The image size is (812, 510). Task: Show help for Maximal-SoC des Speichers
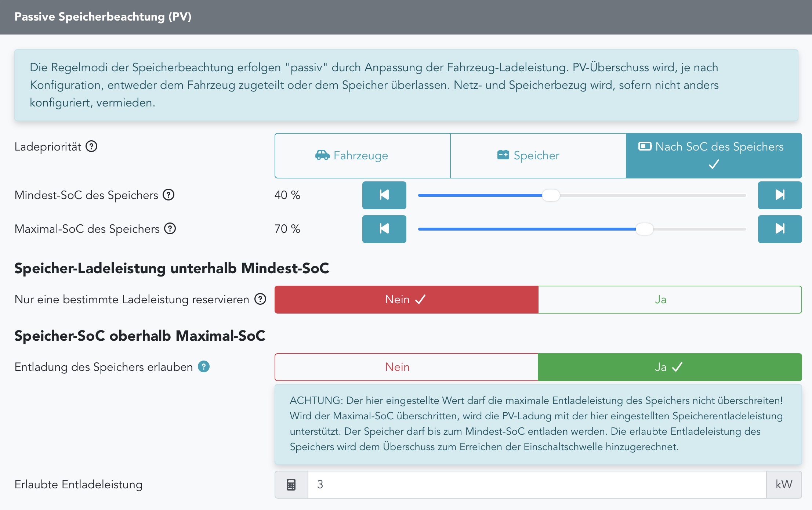(x=170, y=228)
